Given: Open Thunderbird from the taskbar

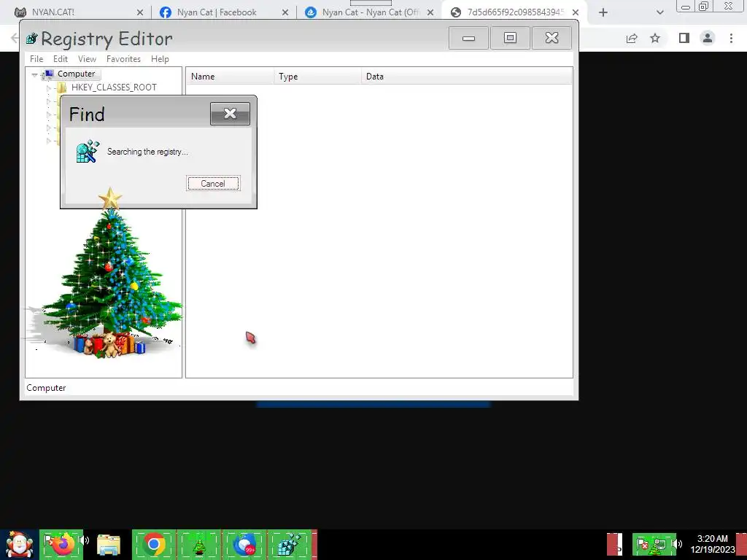Looking at the screenshot, I should 244,545.
